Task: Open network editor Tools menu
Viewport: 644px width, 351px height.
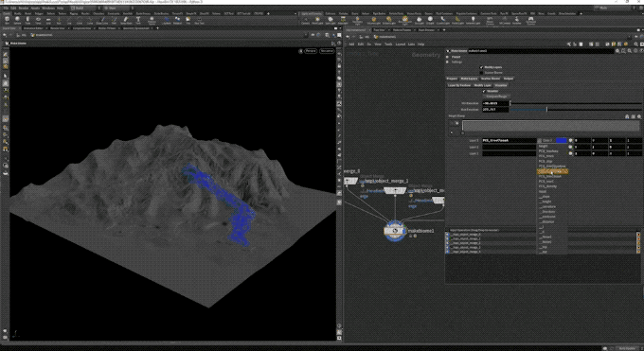Action: tap(388, 44)
